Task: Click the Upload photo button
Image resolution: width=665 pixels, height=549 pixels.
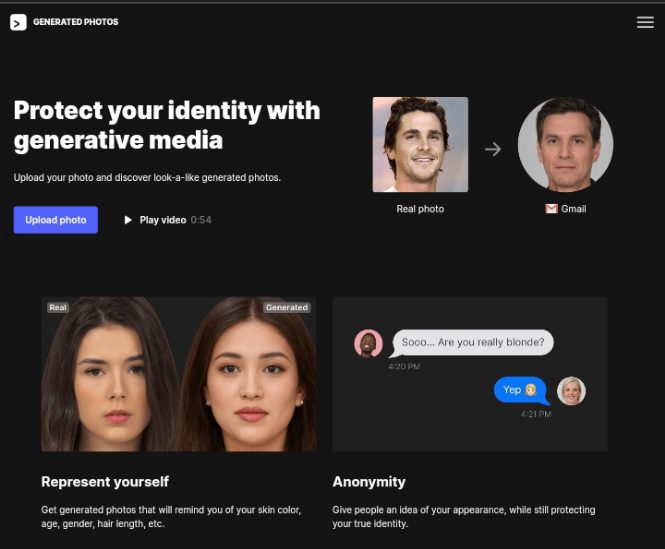Action: (56, 220)
